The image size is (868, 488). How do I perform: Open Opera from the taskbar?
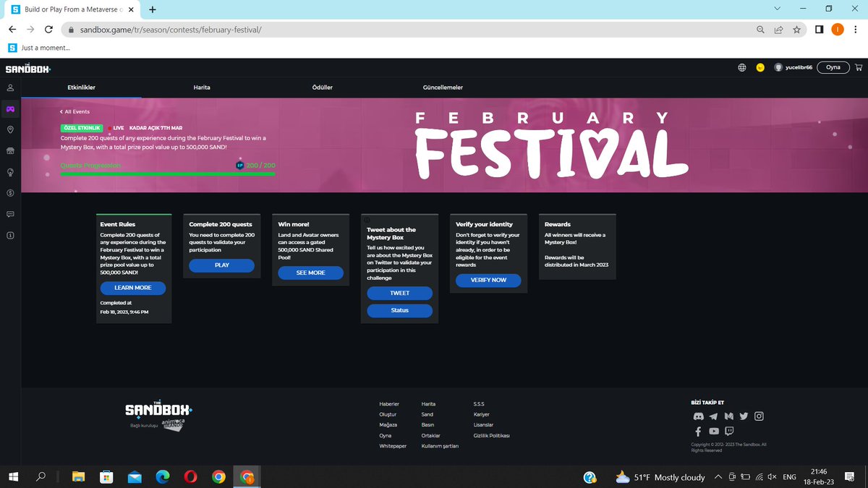[x=191, y=477]
